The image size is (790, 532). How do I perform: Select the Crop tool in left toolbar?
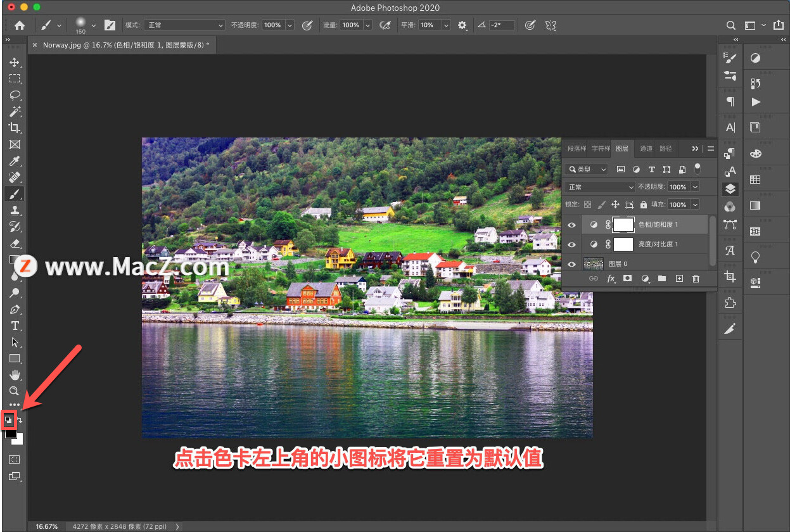click(14, 128)
